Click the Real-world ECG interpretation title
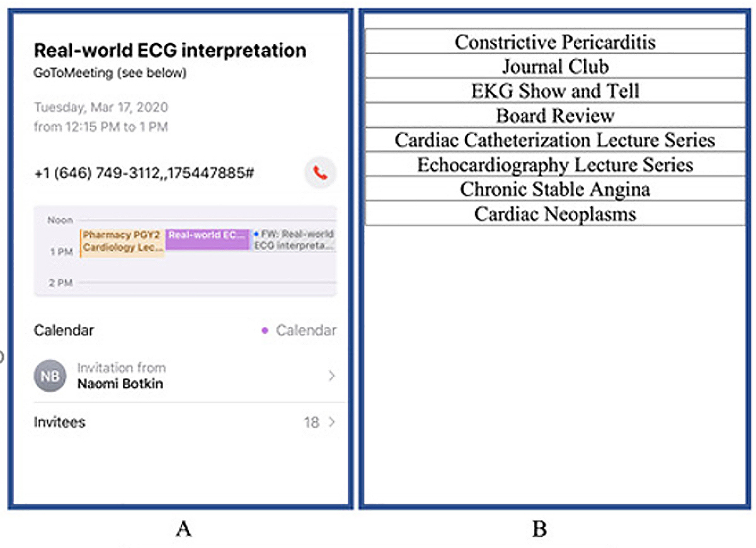Viewport: 756px width, 548px height. pos(170,50)
